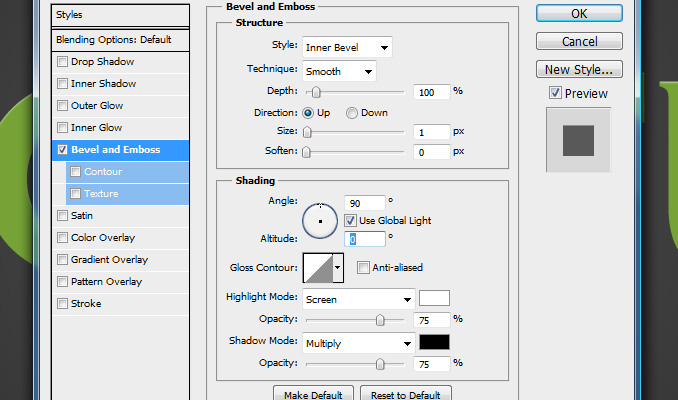Click the Size value field
This screenshot has width=678, height=400.
[432, 132]
